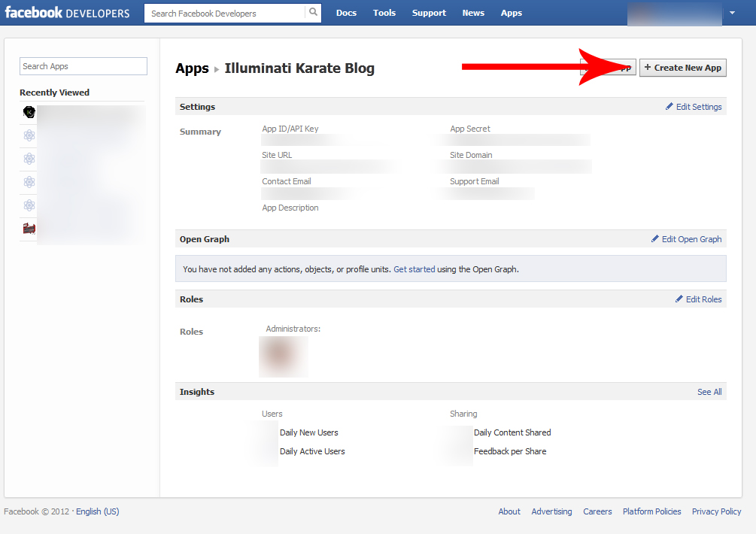Go to Support in the top navigation
The width and height of the screenshot is (756, 534).
(x=429, y=13)
